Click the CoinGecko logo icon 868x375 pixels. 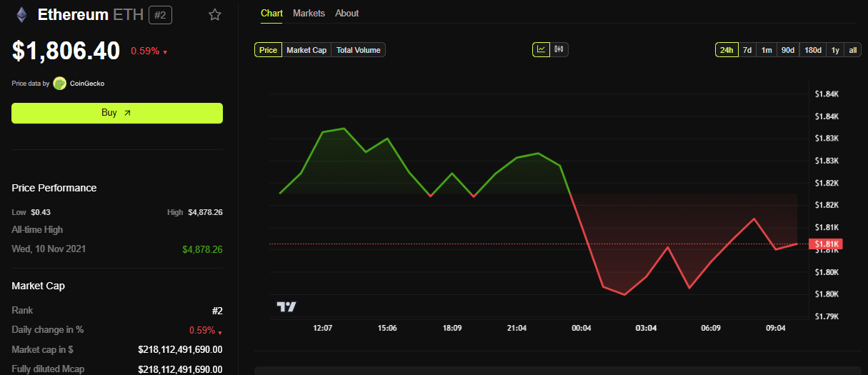coord(59,84)
